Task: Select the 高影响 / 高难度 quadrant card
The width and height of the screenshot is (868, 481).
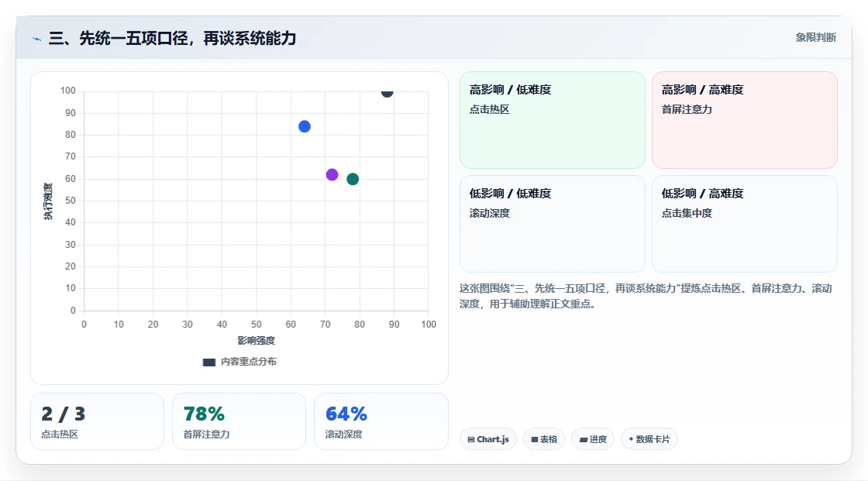Action: (x=745, y=120)
